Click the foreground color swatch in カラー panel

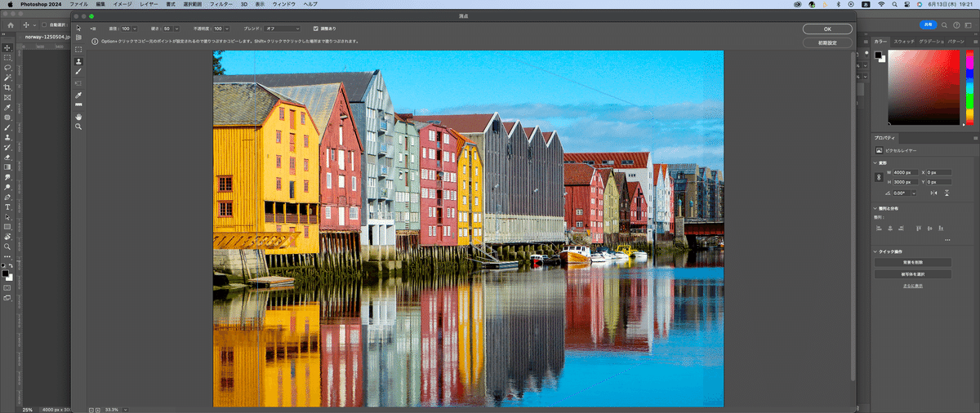point(879,56)
